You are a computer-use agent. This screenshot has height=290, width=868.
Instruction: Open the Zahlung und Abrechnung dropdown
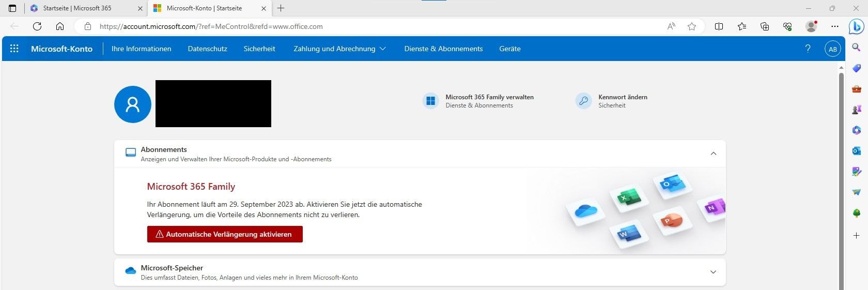click(339, 49)
